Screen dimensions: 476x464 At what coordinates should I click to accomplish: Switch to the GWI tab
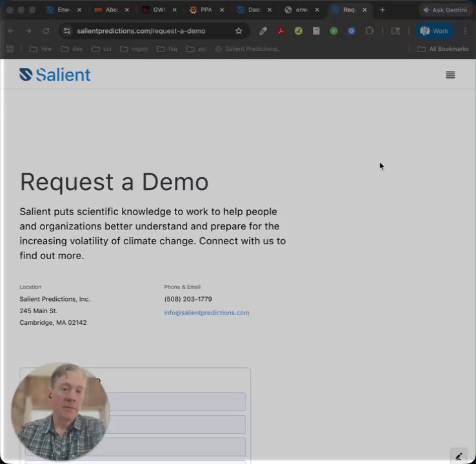pyautogui.click(x=154, y=10)
